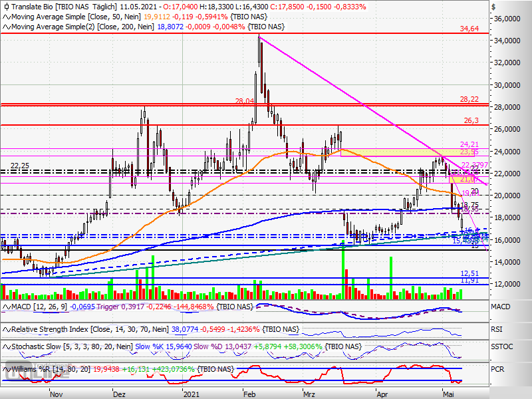This screenshot has width=532, height=399.
Task: Click the MACD panel label on the right
Action: click(501, 307)
